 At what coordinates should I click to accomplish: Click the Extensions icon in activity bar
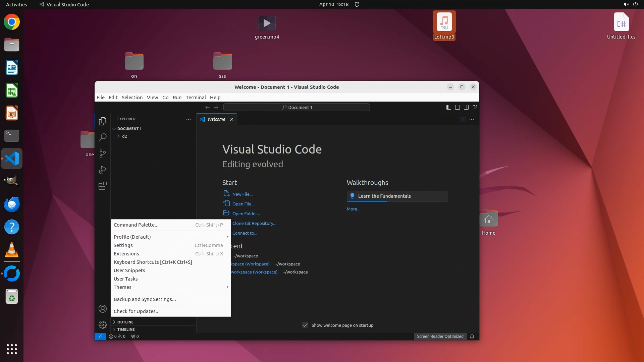[103, 186]
